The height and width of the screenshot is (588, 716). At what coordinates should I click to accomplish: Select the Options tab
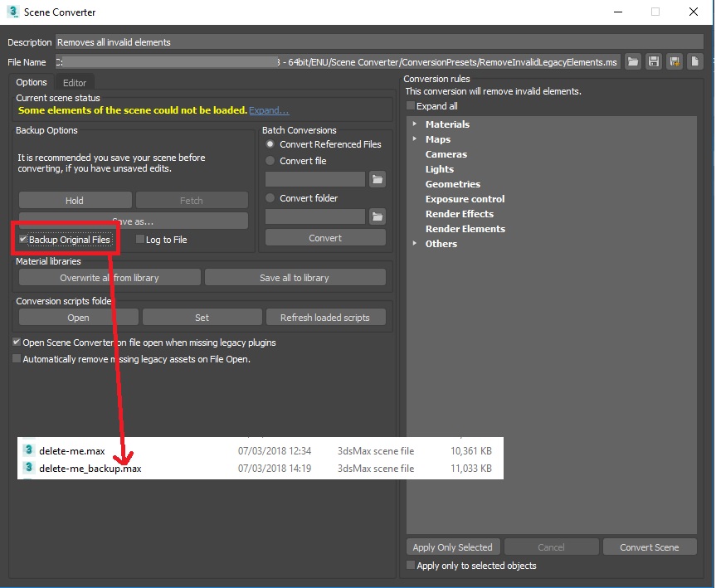31,82
